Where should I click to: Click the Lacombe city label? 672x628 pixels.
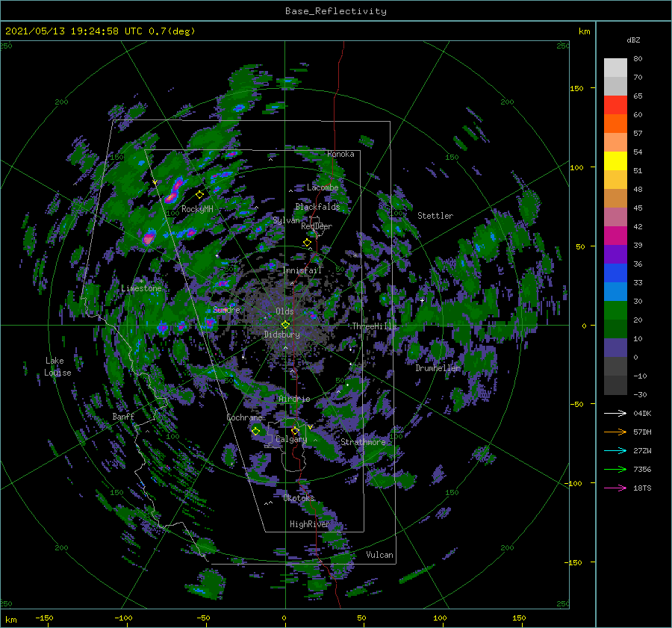point(323,187)
